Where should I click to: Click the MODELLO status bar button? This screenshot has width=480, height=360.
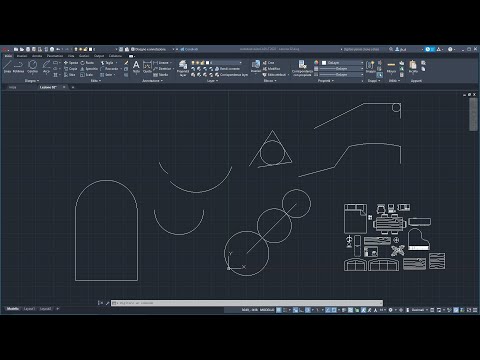(267, 310)
